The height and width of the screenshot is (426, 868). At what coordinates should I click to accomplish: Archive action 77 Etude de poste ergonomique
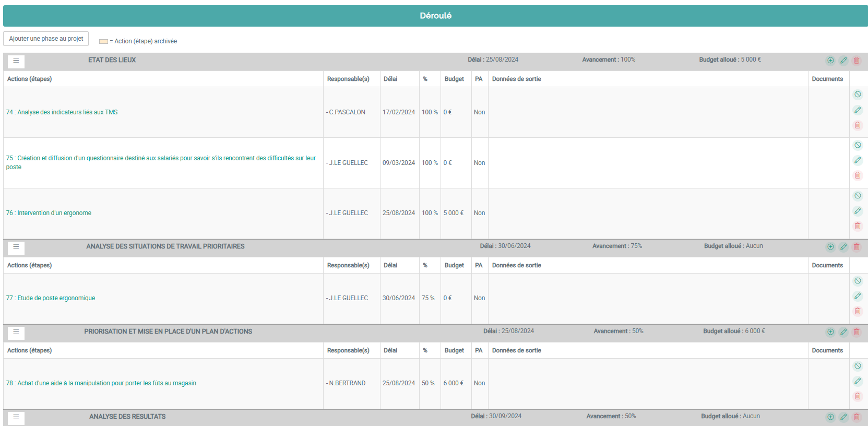coord(858,281)
